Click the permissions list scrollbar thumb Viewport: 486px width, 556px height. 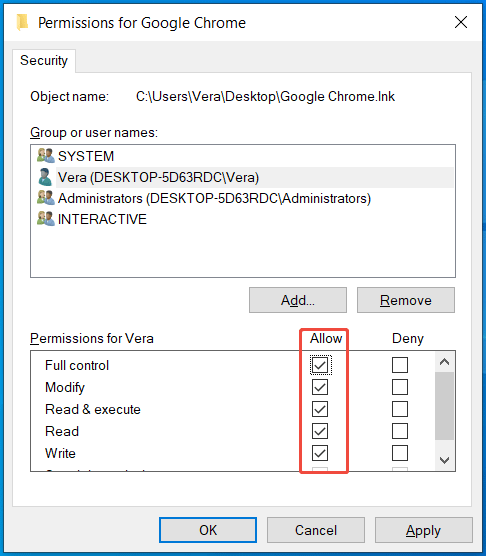click(445, 406)
